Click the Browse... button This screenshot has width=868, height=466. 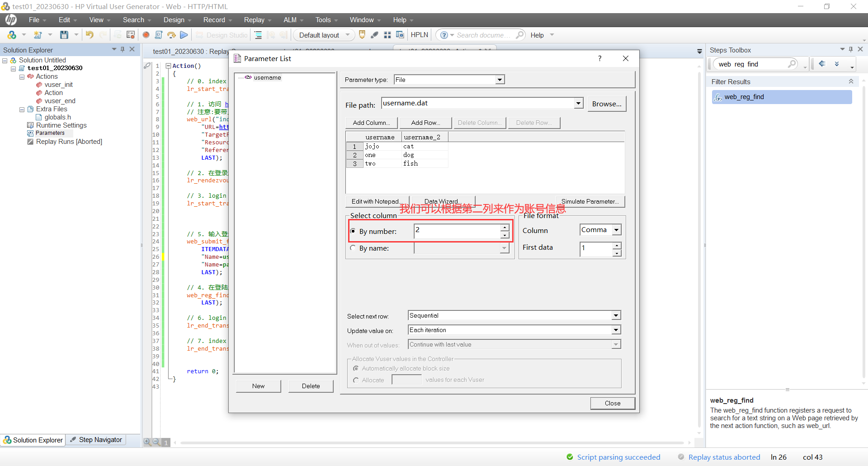(607, 104)
